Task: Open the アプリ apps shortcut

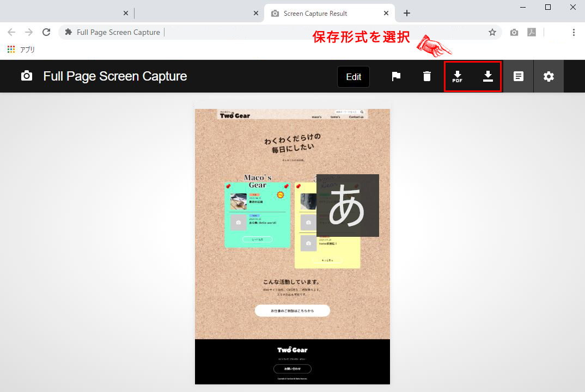Action: coord(21,50)
